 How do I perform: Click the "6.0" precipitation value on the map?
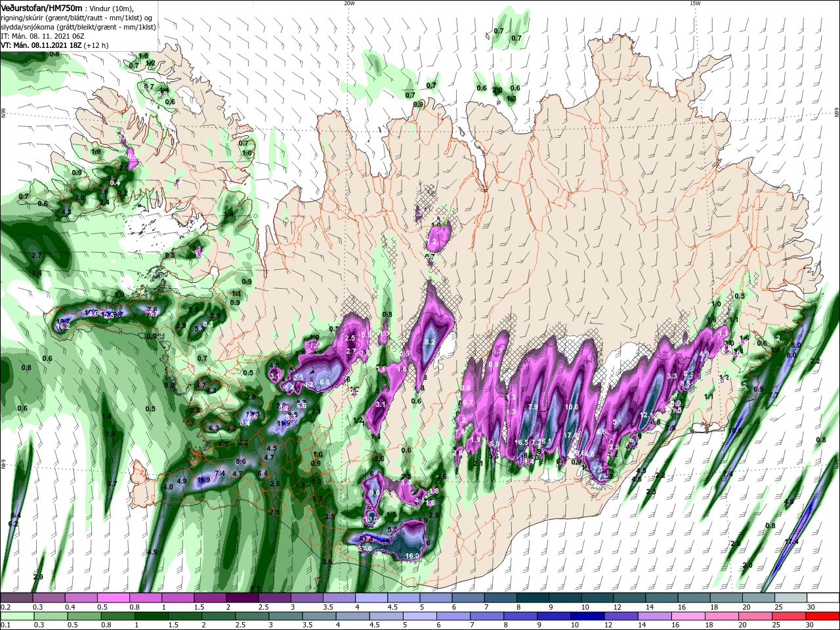click(x=324, y=382)
